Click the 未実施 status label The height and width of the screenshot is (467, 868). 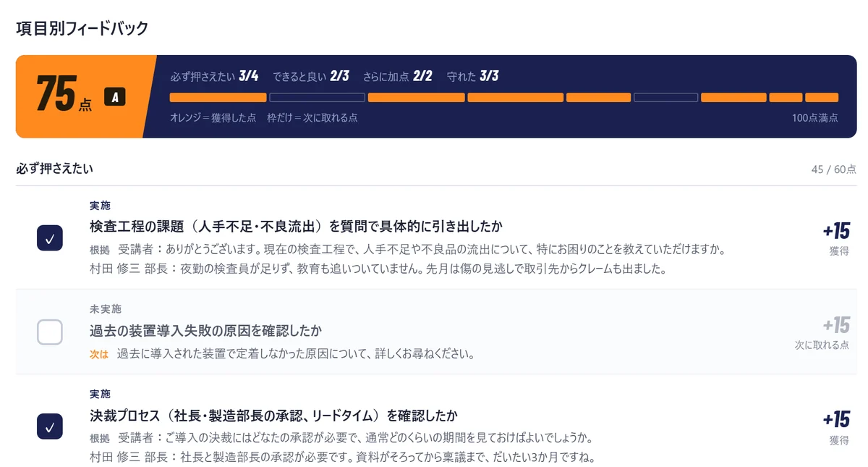[106, 308]
